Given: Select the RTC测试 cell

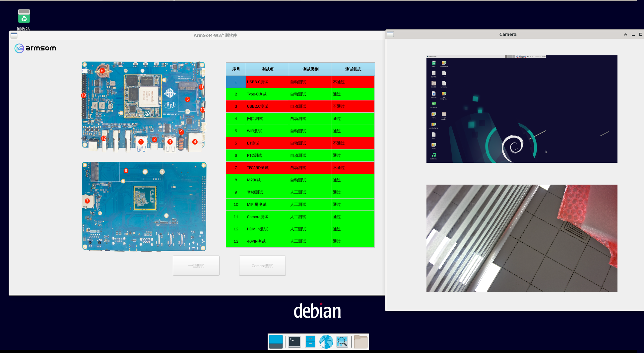Looking at the screenshot, I should click(x=267, y=155).
